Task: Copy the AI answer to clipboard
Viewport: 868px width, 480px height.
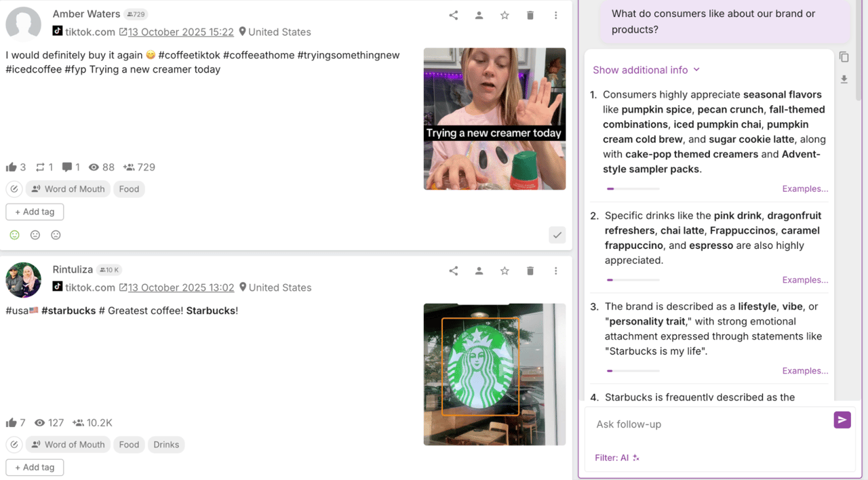Action: pos(844,57)
